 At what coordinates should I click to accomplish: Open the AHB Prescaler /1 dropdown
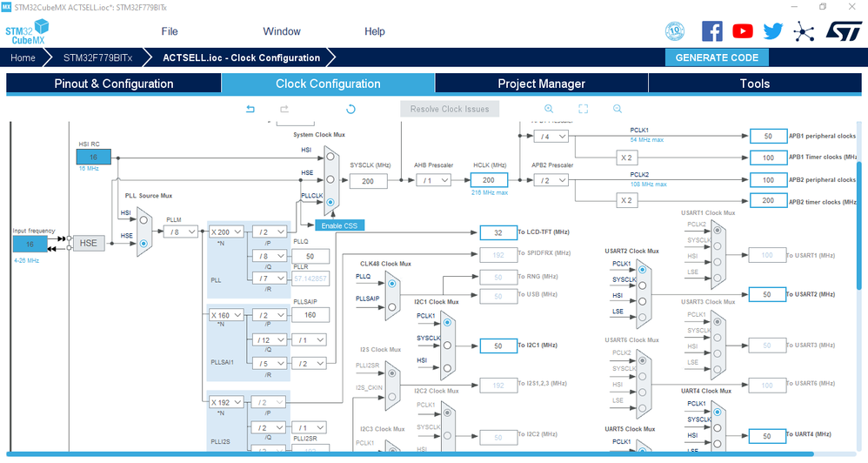point(433,180)
